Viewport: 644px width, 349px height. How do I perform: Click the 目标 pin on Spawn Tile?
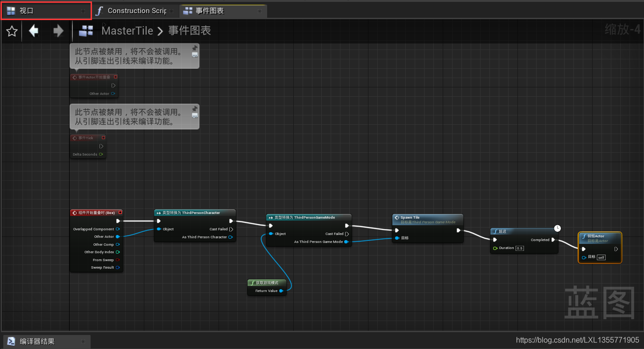coord(397,238)
